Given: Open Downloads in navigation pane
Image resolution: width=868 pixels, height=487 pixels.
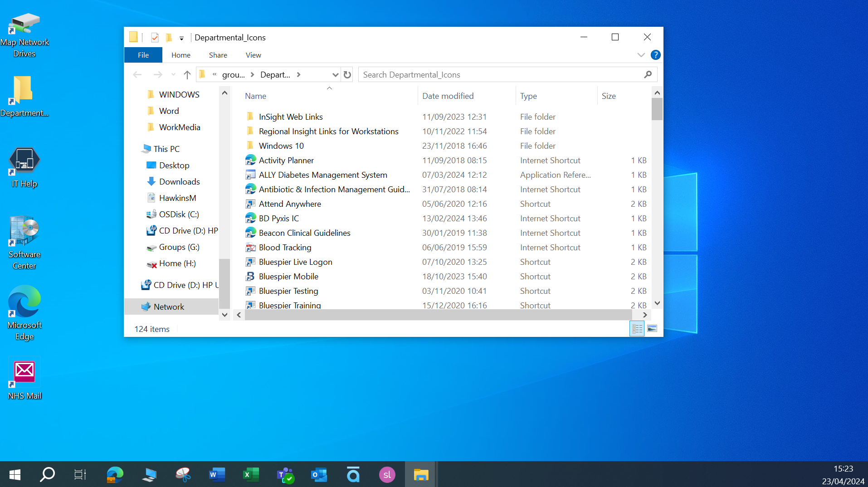Looking at the screenshot, I should pyautogui.click(x=179, y=182).
